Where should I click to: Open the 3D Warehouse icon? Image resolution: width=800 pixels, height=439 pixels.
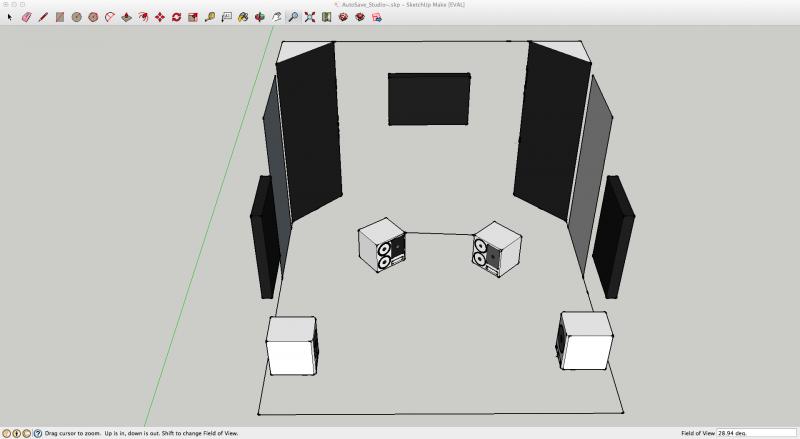[x=343, y=17]
